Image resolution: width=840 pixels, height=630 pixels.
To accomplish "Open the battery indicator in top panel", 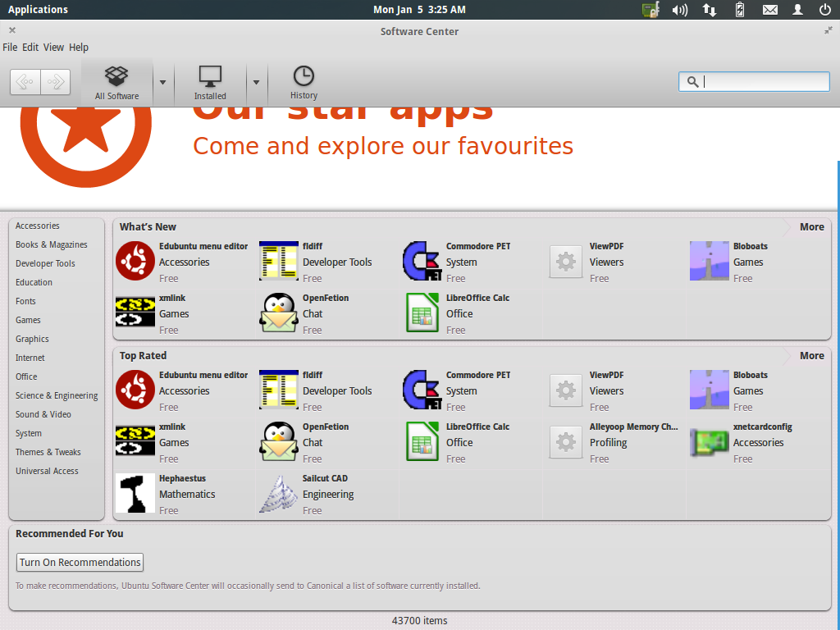I will coord(740,10).
